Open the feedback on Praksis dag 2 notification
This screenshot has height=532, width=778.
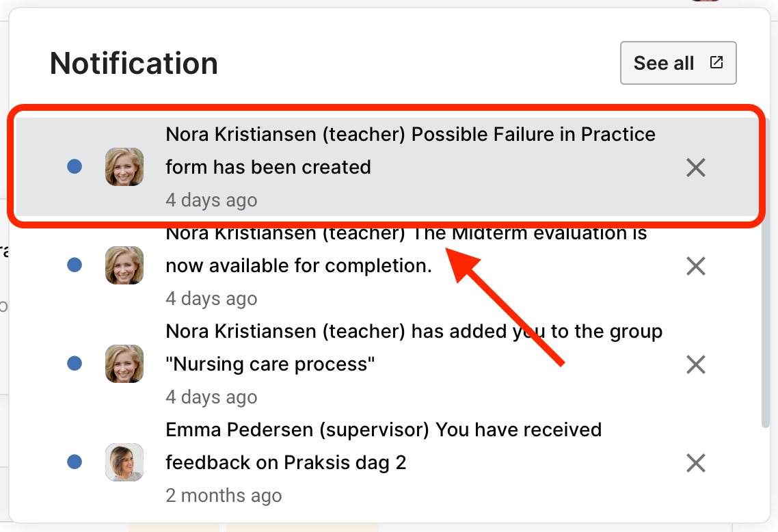pos(383,447)
